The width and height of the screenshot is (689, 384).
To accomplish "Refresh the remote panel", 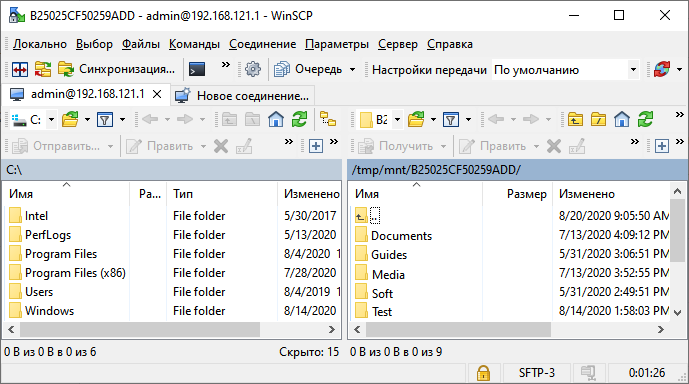I will point(645,120).
